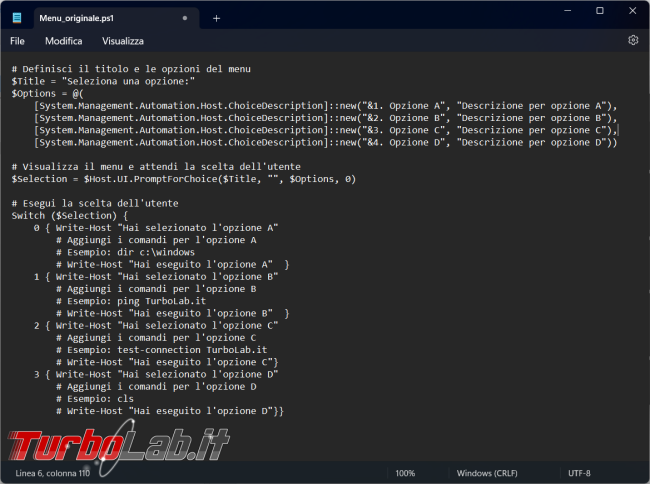This screenshot has width=650, height=484.
Task: Open the Visualizza menu
Action: [x=123, y=41]
